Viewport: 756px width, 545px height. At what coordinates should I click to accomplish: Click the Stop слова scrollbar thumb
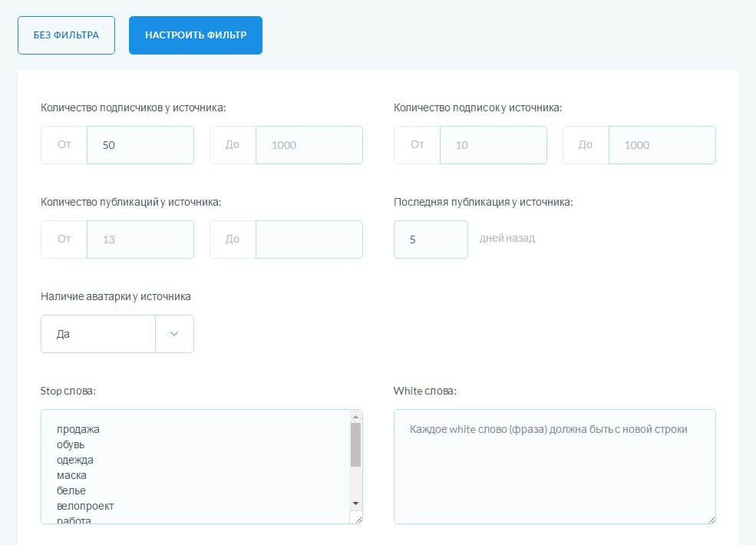(x=355, y=445)
